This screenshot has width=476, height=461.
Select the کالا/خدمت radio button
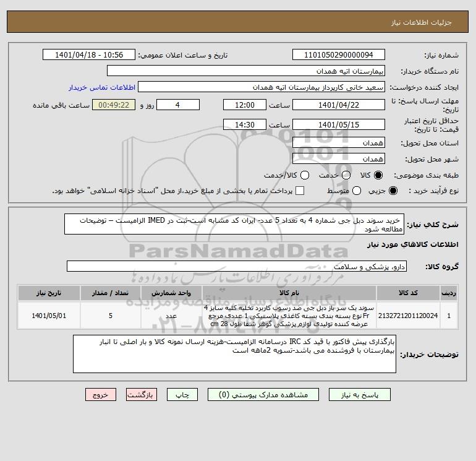(305, 175)
